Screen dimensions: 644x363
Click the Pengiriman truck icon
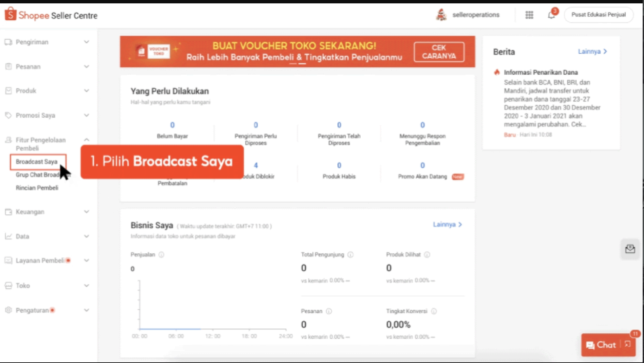point(8,42)
